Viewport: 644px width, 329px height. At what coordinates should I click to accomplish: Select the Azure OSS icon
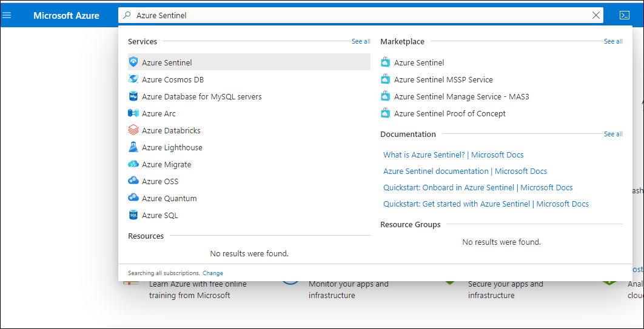click(133, 181)
